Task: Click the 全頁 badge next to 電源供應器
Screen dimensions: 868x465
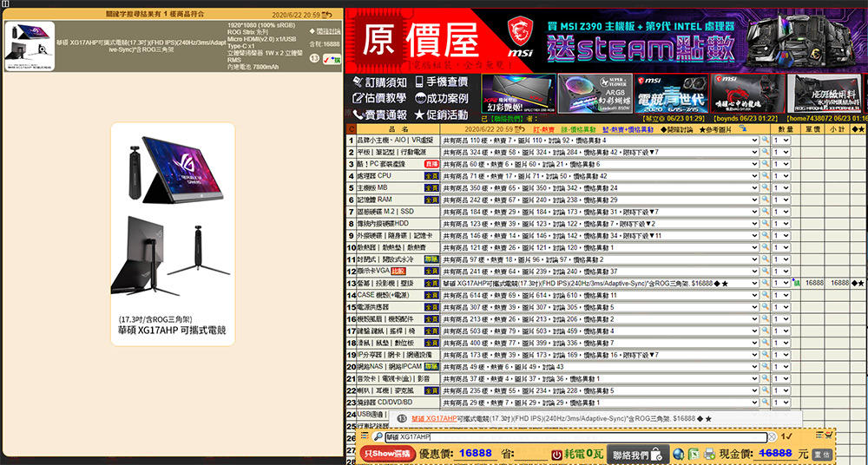Action: 431,307
